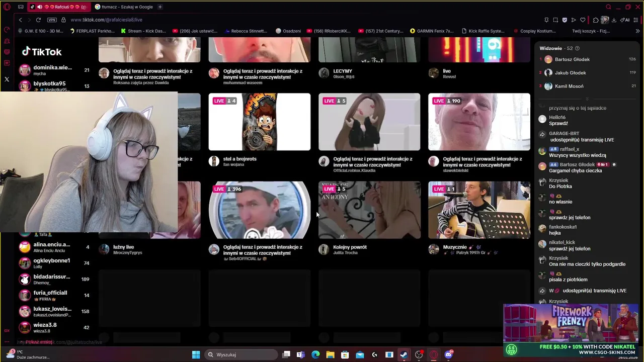Open the pinboard pin icon

[546, 20]
